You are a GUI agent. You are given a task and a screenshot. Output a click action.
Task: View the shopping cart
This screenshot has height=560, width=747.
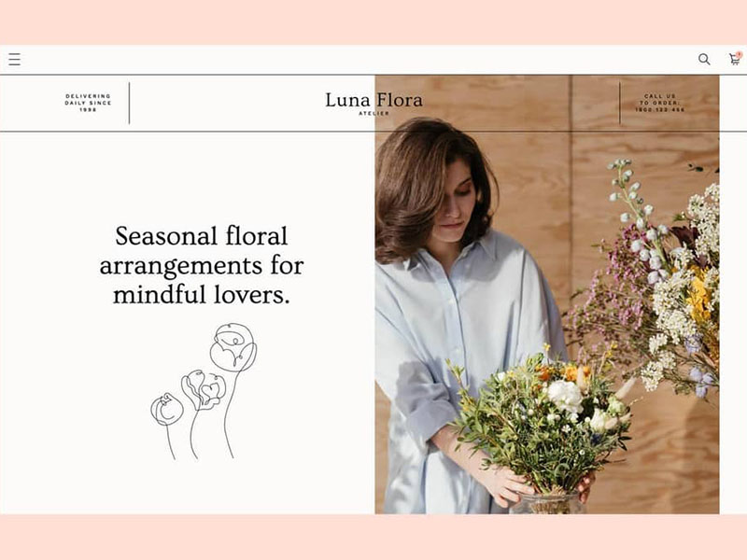pyautogui.click(x=735, y=60)
